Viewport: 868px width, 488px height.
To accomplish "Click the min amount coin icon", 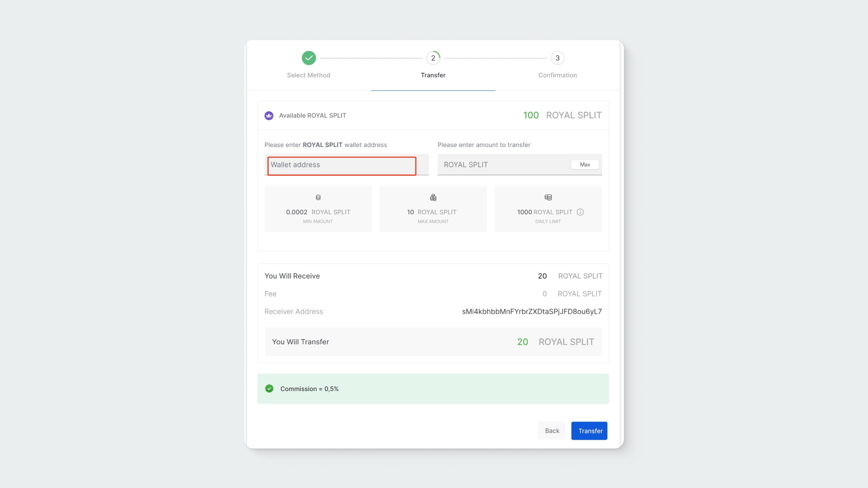I will tap(318, 198).
